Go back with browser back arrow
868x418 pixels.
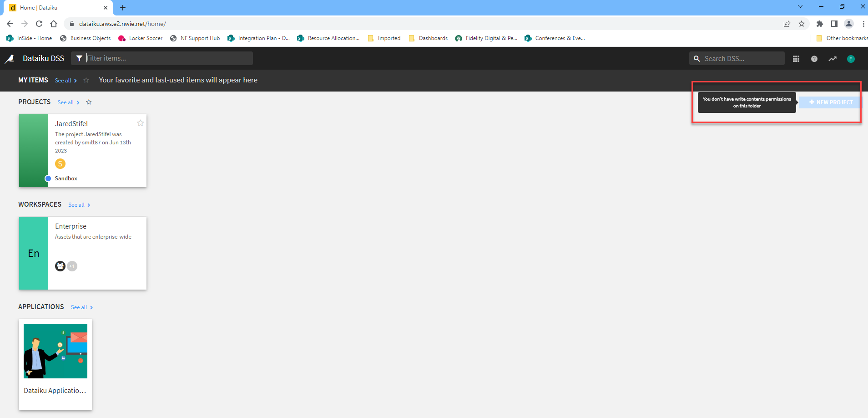10,24
